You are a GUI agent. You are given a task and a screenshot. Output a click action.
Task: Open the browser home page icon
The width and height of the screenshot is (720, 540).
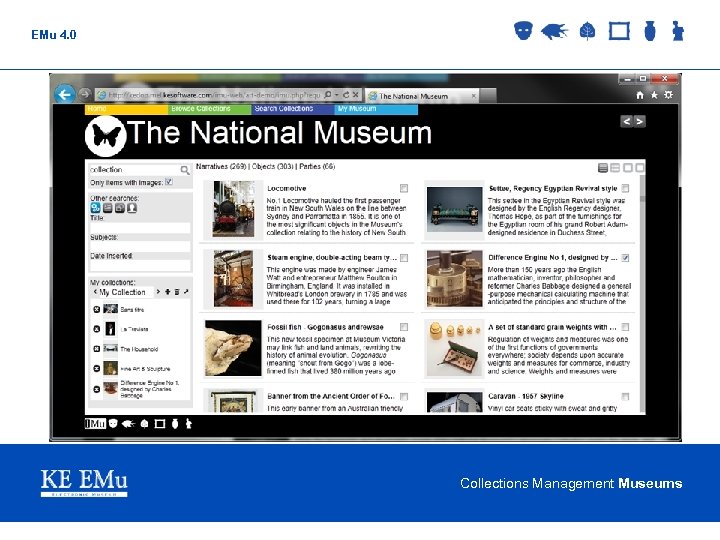pos(640,95)
